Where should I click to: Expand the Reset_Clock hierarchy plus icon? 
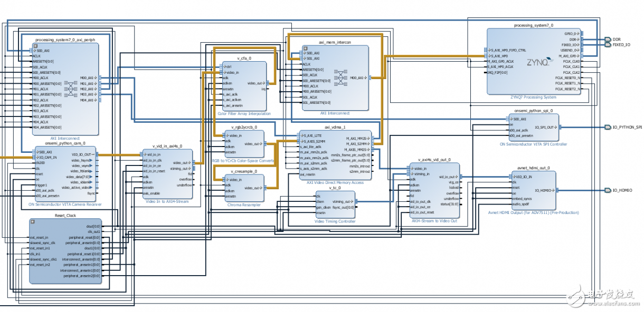click(x=32, y=221)
